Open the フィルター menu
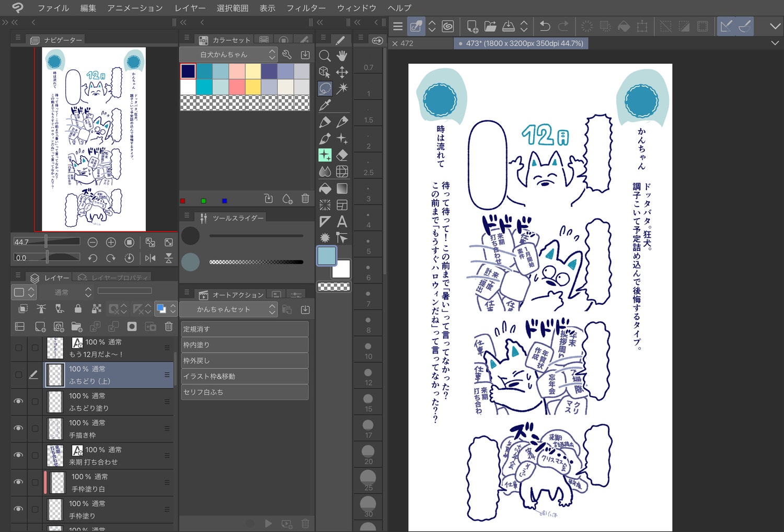Viewport: 784px width, 532px height. point(306,8)
